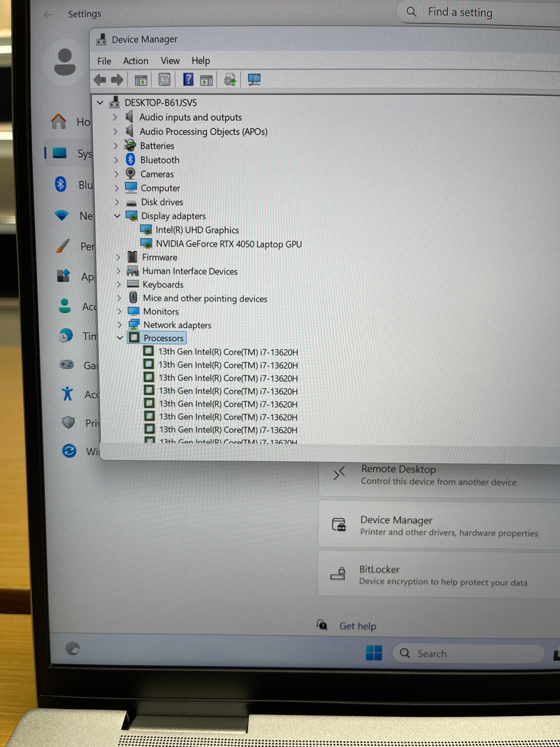Expand the Firmware category
The height and width of the screenshot is (747, 560).
coord(118,257)
